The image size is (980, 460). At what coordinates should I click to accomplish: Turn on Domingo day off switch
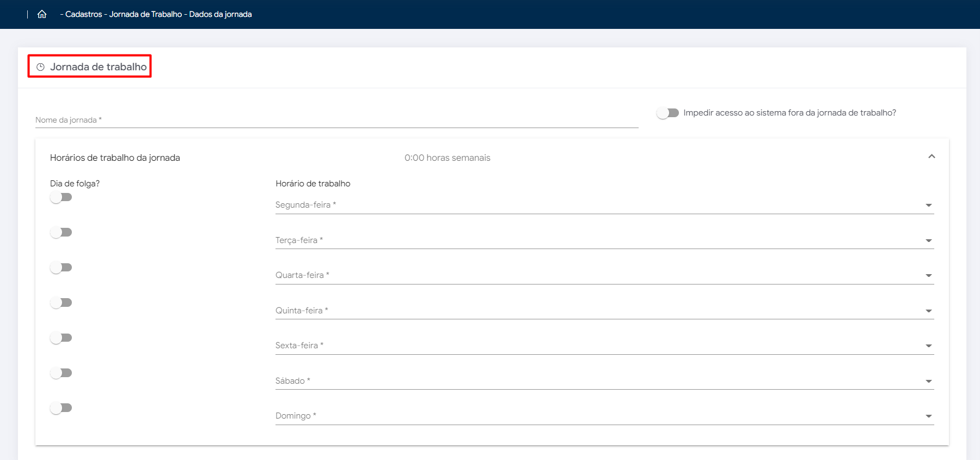tap(61, 408)
